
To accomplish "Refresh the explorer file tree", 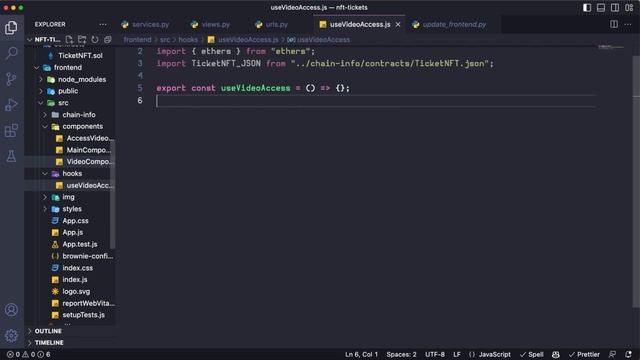I will point(95,40).
